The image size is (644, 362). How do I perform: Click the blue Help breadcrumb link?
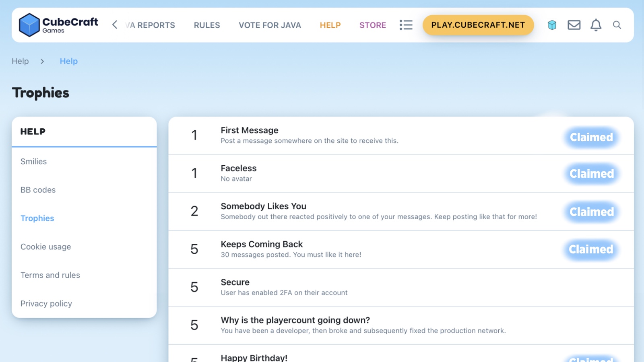69,61
